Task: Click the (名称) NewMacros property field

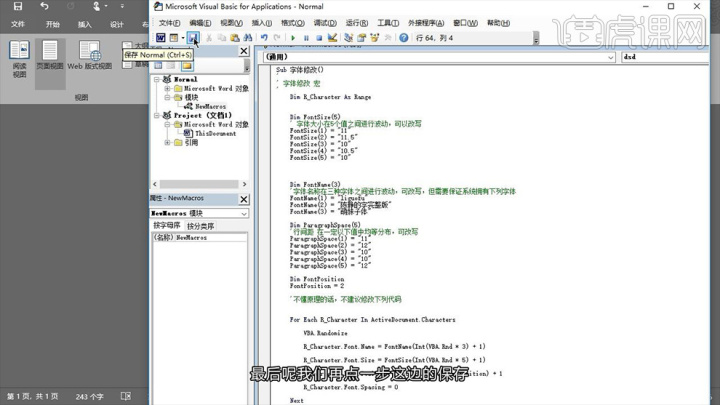Action: 200,237
